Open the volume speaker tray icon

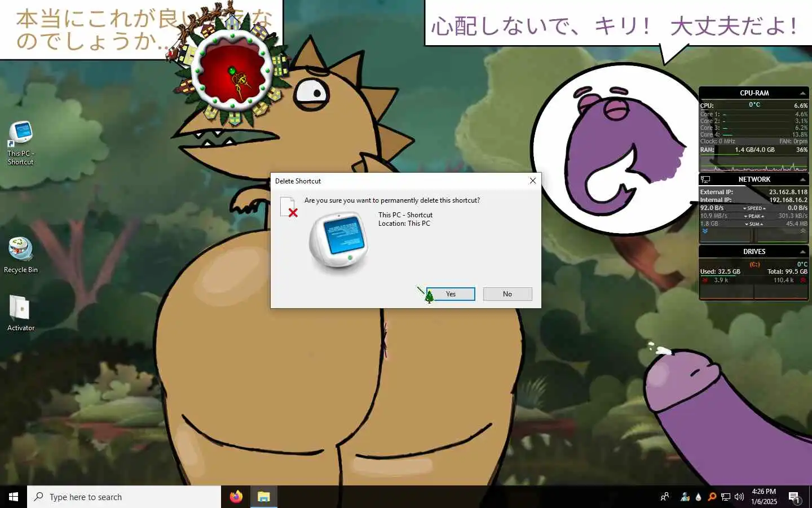click(739, 497)
